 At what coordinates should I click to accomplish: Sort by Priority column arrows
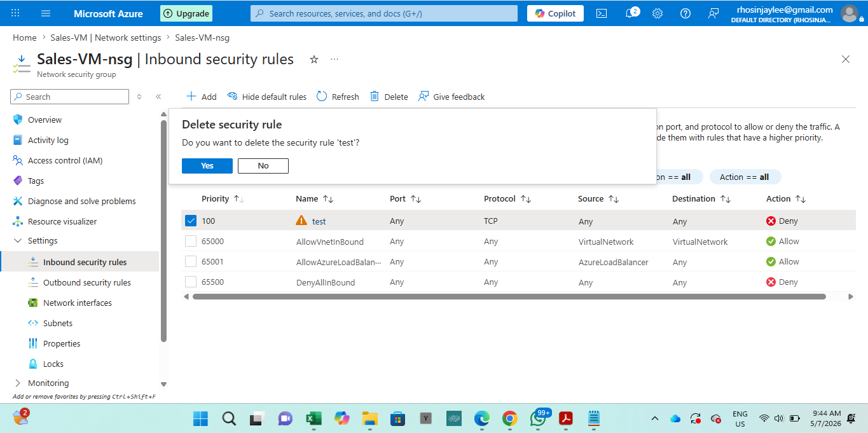click(239, 199)
